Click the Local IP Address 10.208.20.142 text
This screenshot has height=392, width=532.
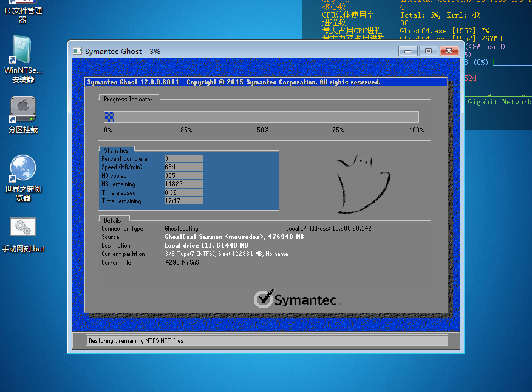coord(329,228)
